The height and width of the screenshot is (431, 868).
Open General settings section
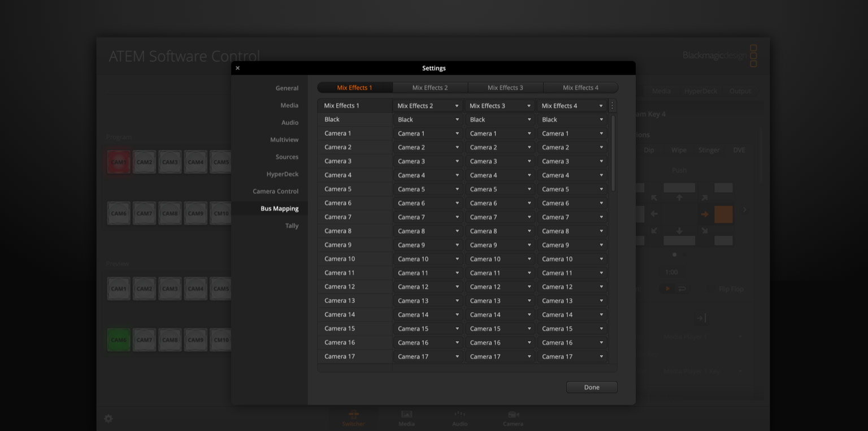[x=287, y=88]
